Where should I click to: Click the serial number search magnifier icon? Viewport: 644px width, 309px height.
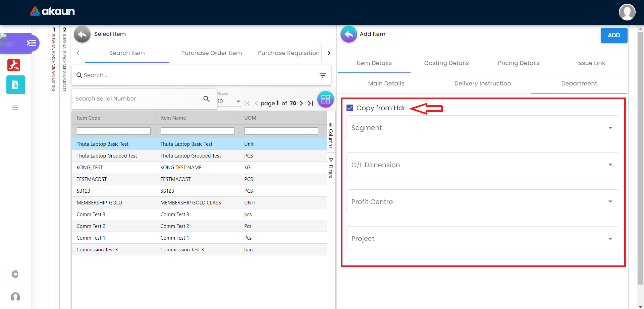pyautogui.click(x=206, y=99)
